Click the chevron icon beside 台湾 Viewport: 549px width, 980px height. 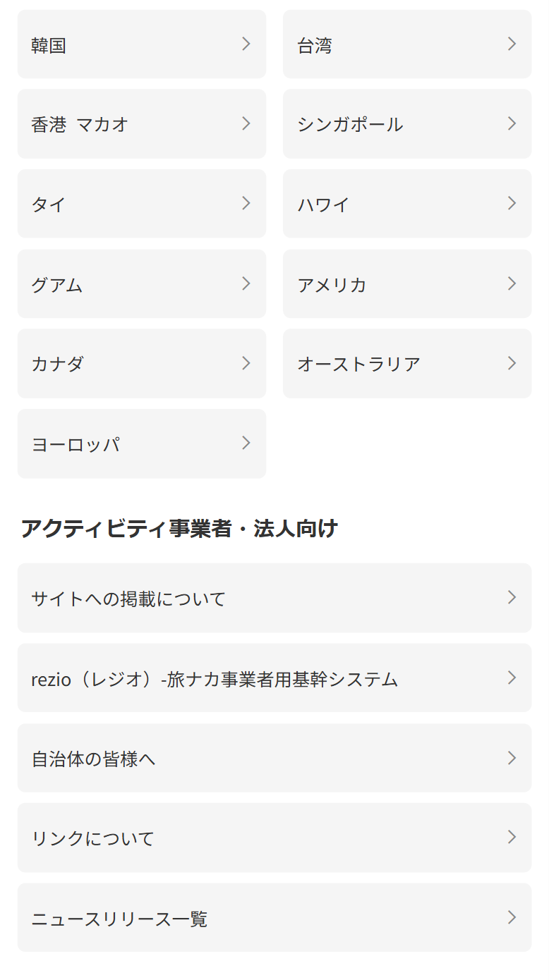click(512, 44)
